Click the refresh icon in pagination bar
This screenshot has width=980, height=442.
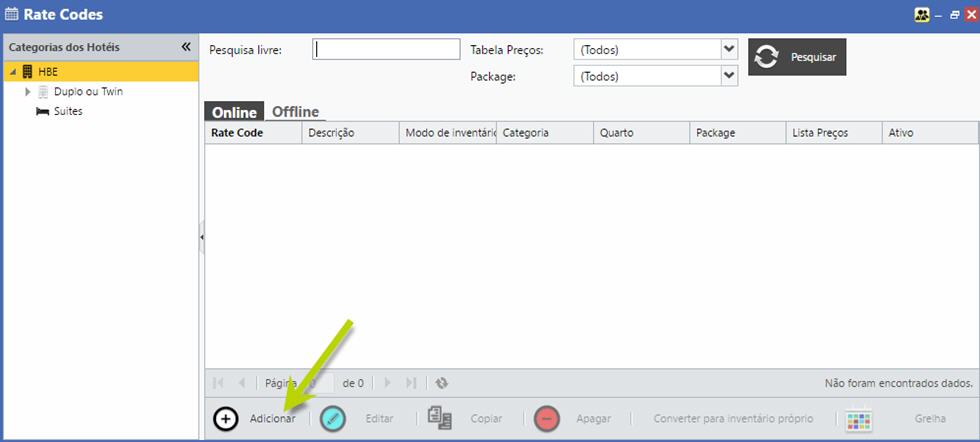pos(442,383)
